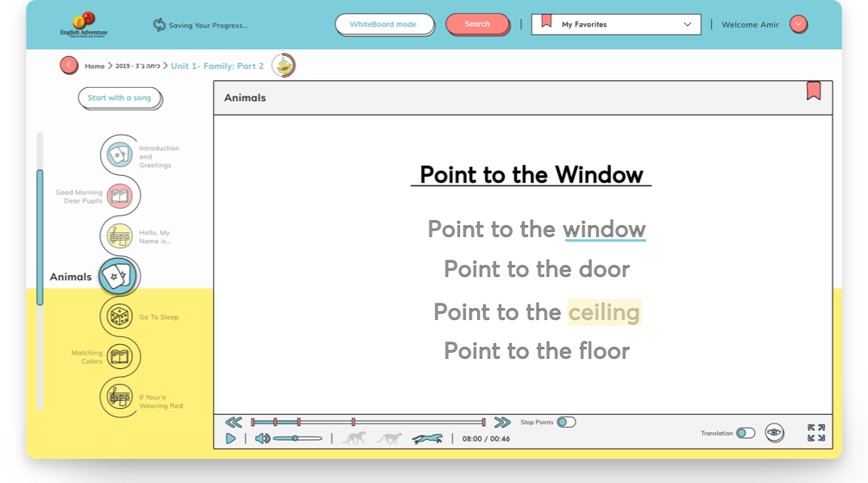Bookmark the Animals activity
868x483 pixels.
[x=813, y=91]
